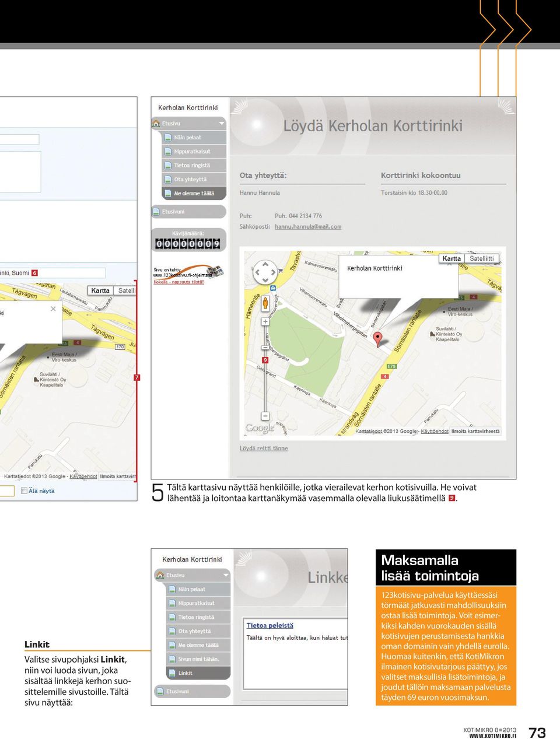Image resolution: width=560 pixels, height=739 pixels.
Task: Click the Etusivuni page icon in the lower screenshot
Action: click(x=160, y=691)
